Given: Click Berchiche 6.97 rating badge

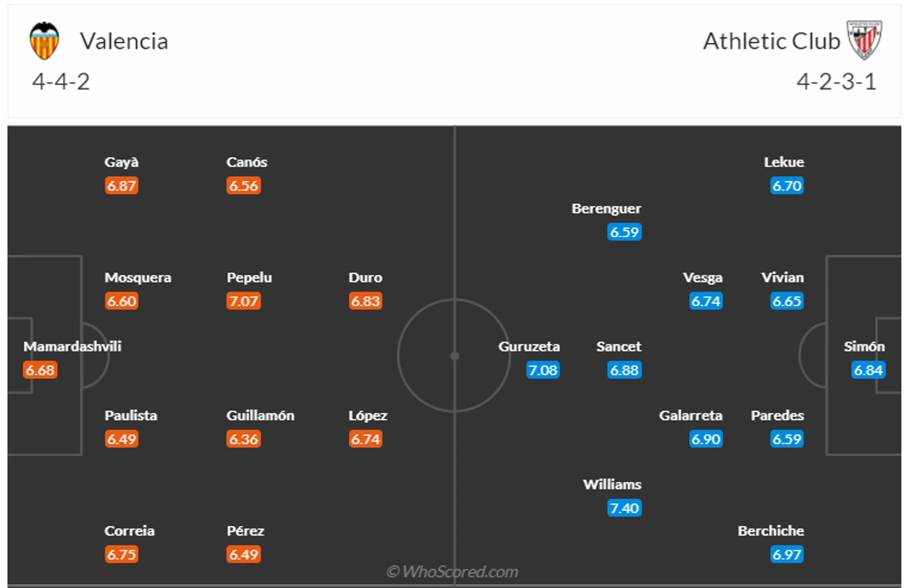Looking at the screenshot, I should (x=786, y=554).
